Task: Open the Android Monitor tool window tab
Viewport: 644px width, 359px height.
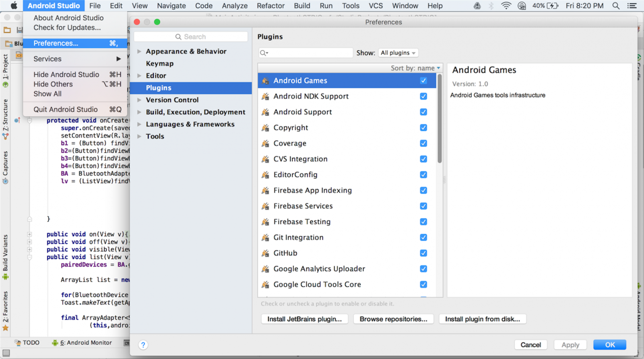Action: coord(82,343)
